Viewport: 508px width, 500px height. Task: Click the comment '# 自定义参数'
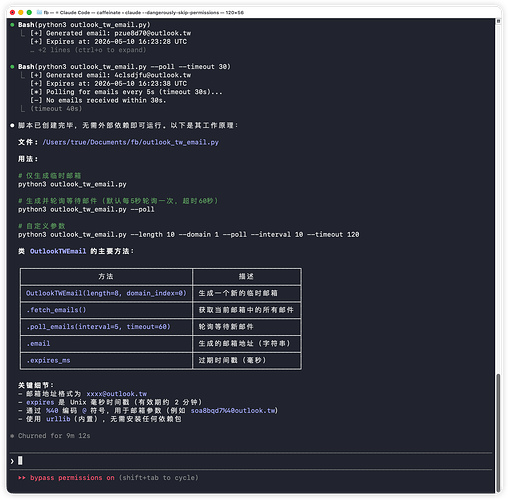click(x=42, y=226)
